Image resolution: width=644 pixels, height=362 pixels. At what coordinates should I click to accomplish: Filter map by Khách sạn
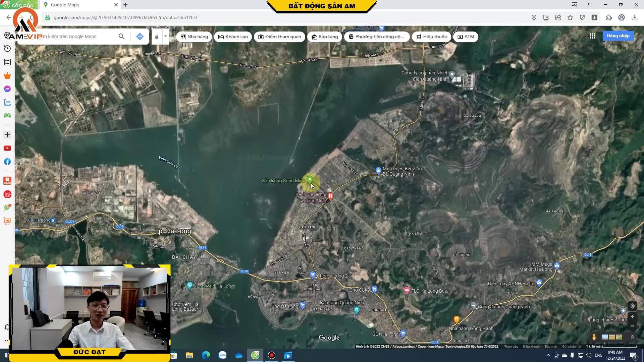tap(233, 37)
